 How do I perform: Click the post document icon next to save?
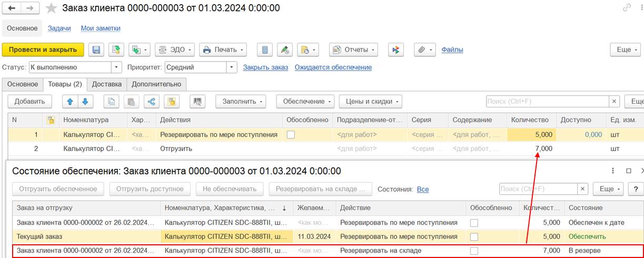pyautogui.click(x=116, y=50)
